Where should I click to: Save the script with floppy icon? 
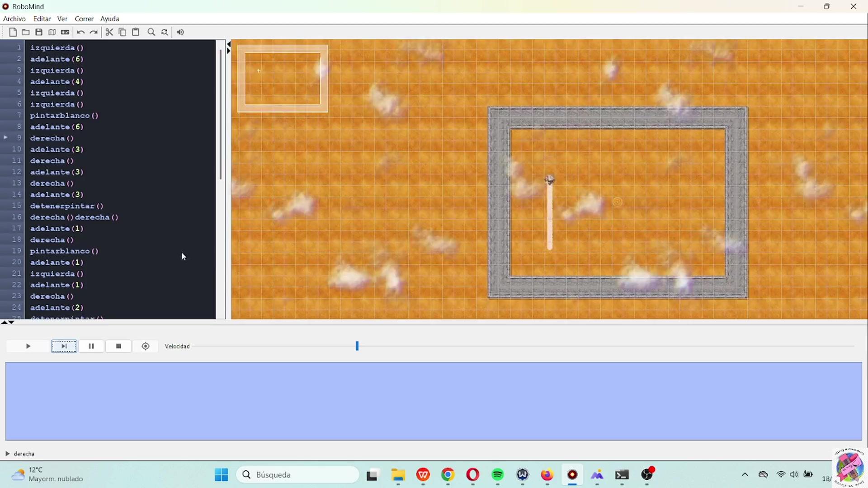pos(39,32)
